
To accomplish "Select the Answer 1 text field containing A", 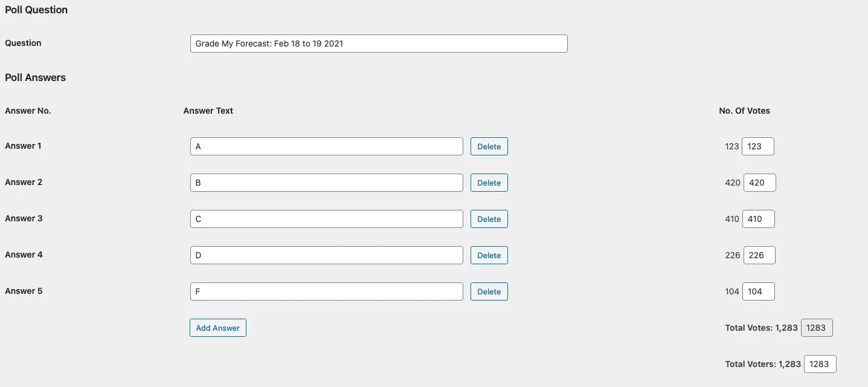I will pos(327,146).
